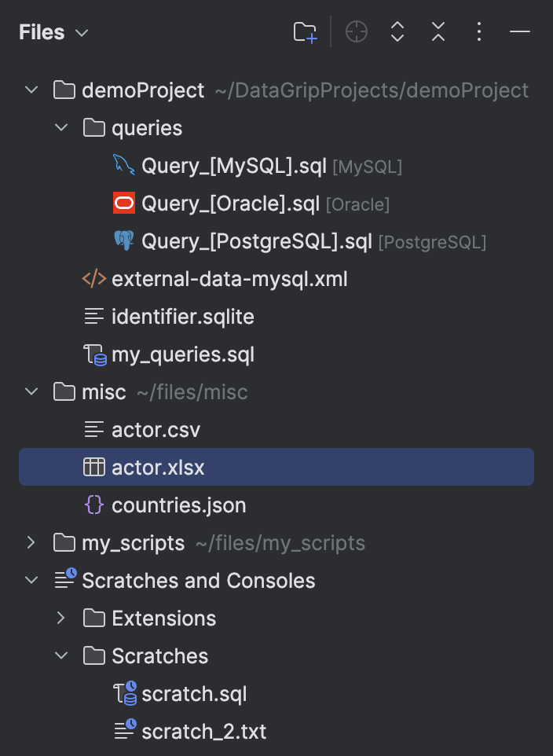
Task: Open the kebab options menu
Action: pos(478,31)
